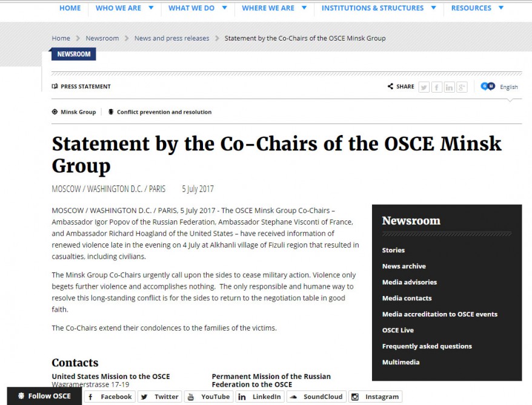Image resolution: width=532 pixels, height=405 pixels.
Task: Click the Home breadcrumb link
Action: (x=61, y=38)
